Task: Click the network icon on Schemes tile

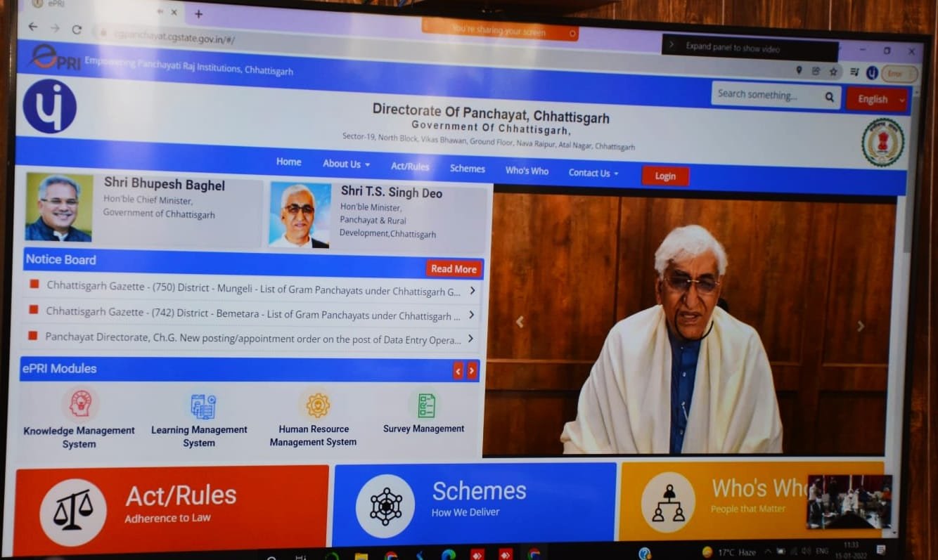Action: (385, 506)
